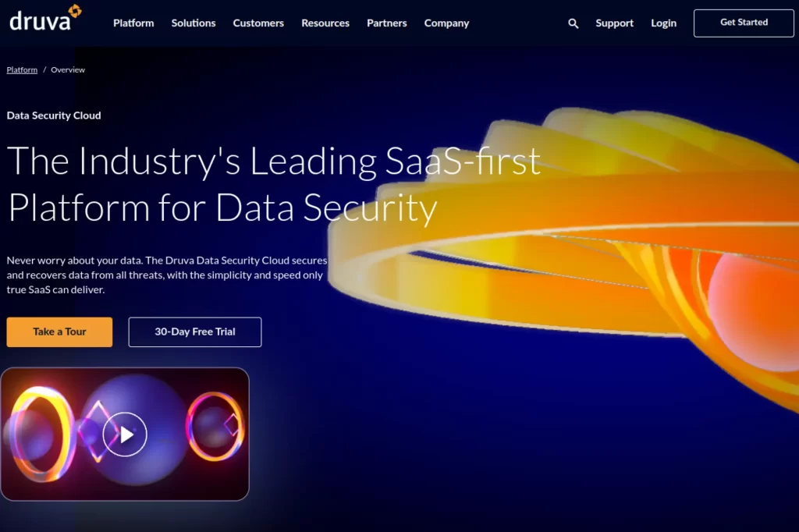Screen dimensions: 799x532
Task: Select Customers in the top navigation
Action: pos(258,23)
